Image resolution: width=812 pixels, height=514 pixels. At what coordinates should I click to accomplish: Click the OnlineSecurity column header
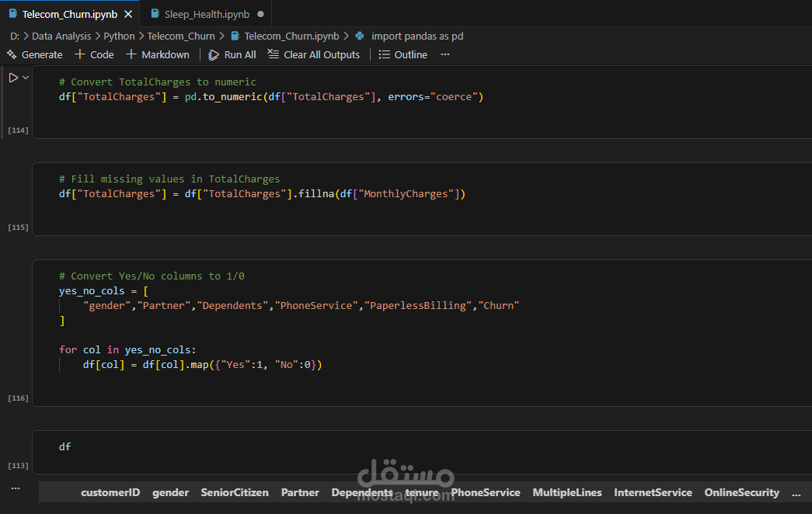(741, 492)
